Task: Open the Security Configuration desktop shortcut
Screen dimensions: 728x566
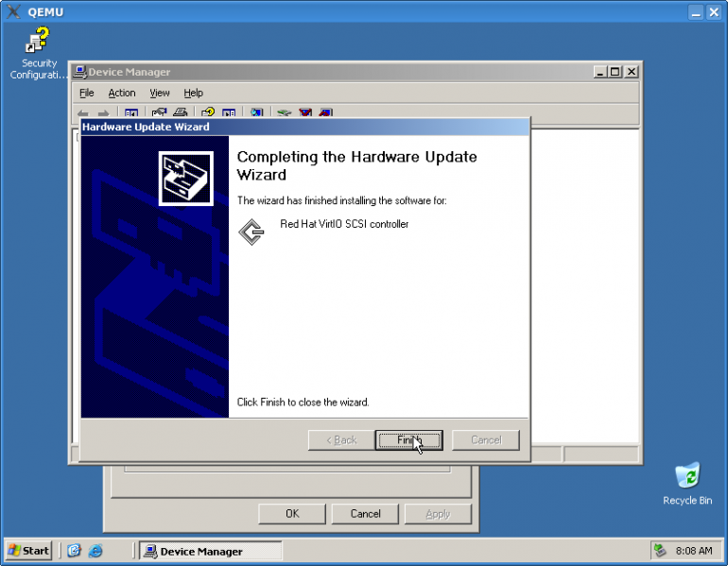Action: (x=37, y=43)
